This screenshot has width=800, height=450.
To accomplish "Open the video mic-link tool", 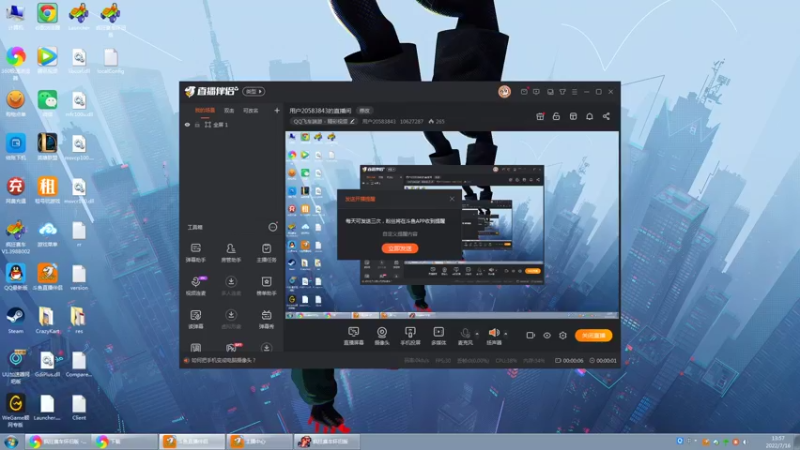I will tap(195, 286).
